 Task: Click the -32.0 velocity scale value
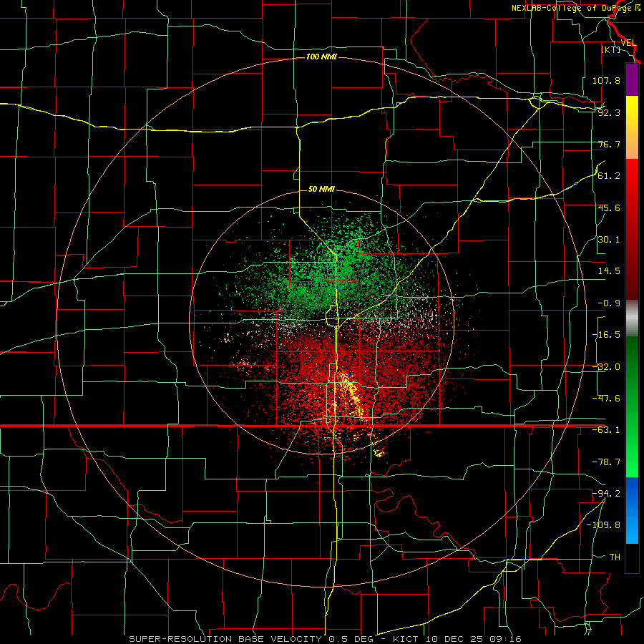606,367
